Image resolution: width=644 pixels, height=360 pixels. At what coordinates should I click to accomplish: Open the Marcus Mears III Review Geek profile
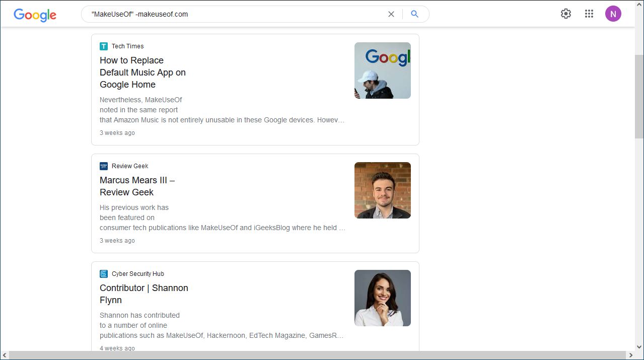(137, 186)
